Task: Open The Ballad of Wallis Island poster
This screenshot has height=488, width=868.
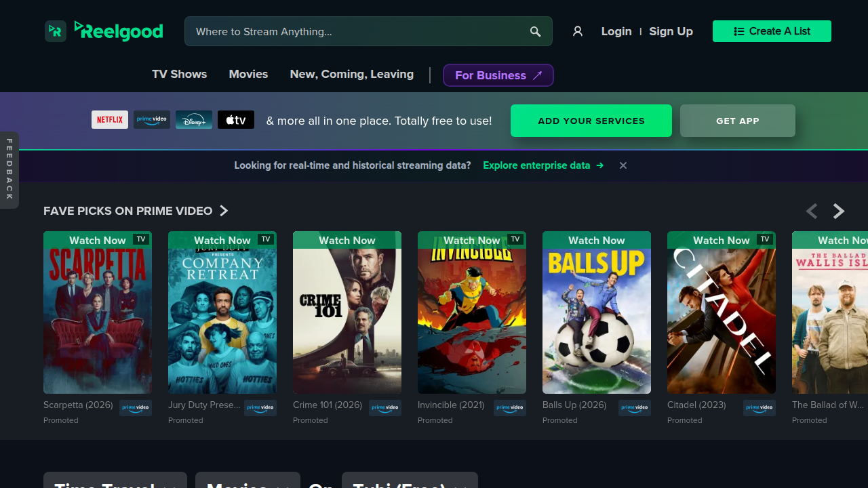Action: tap(830, 312)
